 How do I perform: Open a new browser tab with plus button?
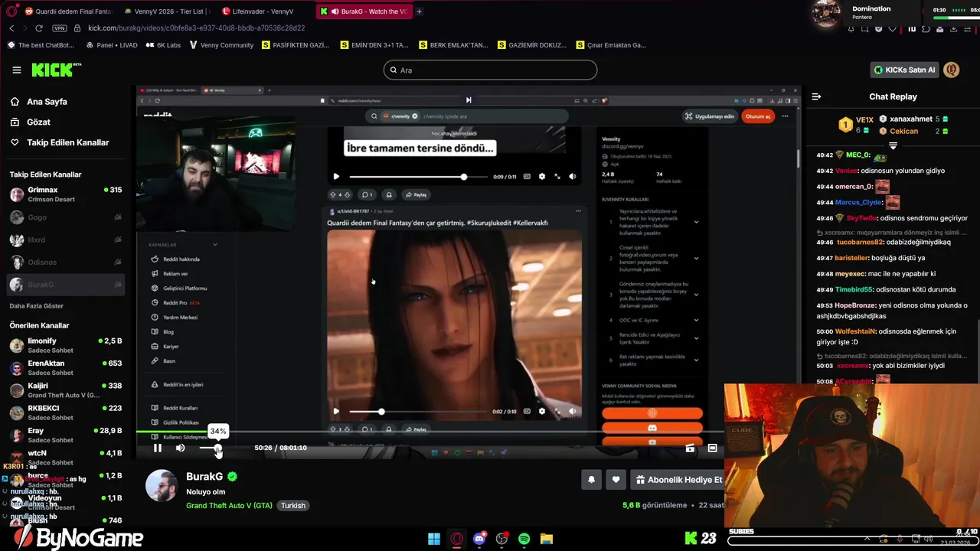pyautogui.click(x=419, y=11)
